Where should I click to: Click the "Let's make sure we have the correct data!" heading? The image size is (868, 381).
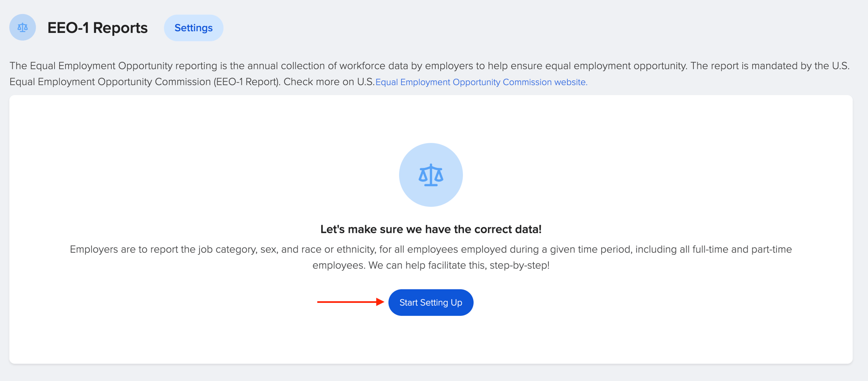pos(431,229)
